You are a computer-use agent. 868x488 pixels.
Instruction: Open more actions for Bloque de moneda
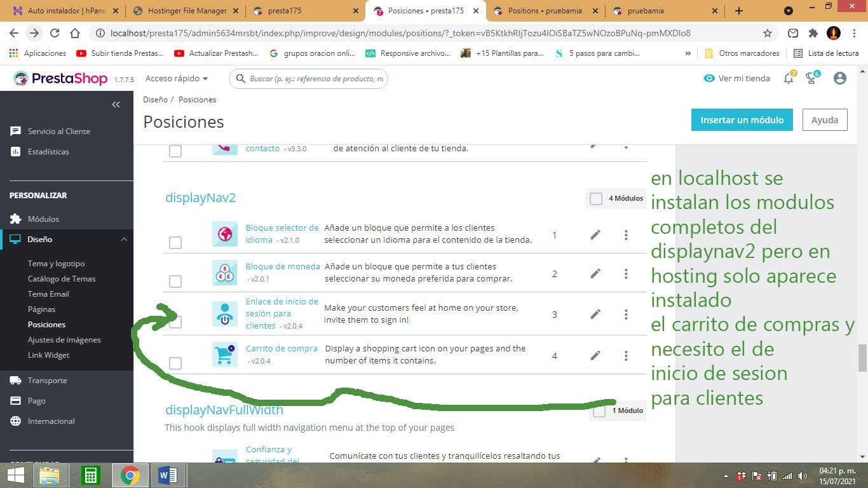[626, 274]
